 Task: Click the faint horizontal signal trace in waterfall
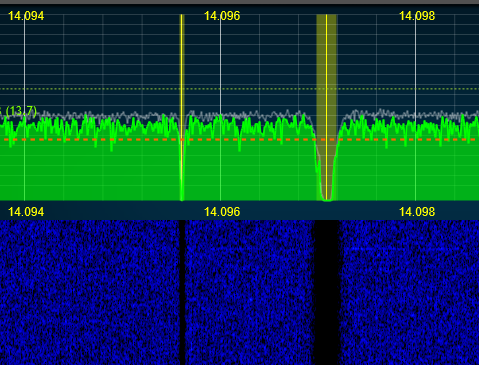tap(398, 249)
